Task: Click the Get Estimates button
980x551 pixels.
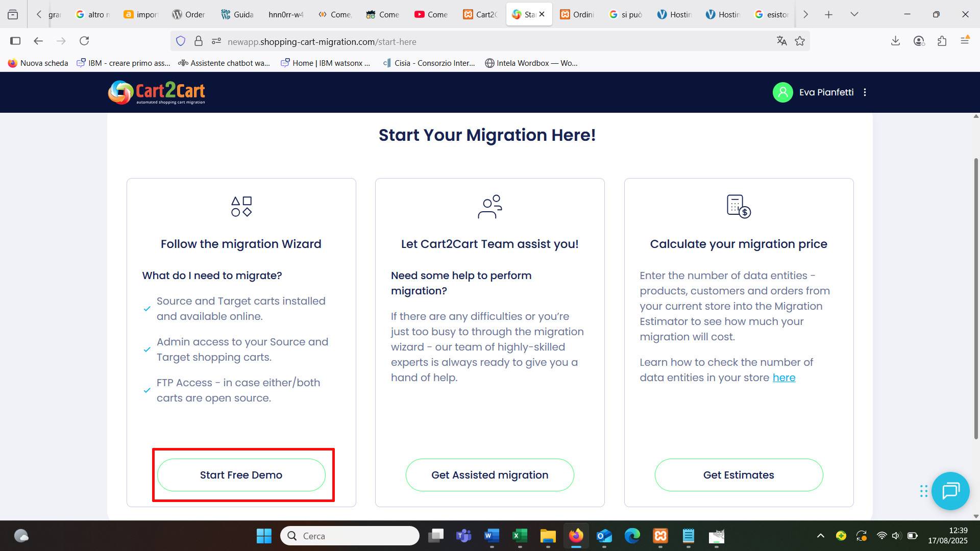Action: [x=739, y=475]
